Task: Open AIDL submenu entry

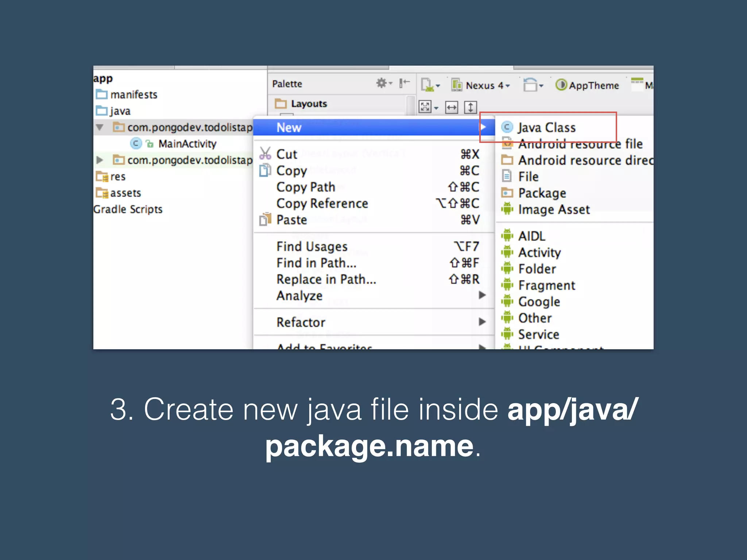Action: 574,236
